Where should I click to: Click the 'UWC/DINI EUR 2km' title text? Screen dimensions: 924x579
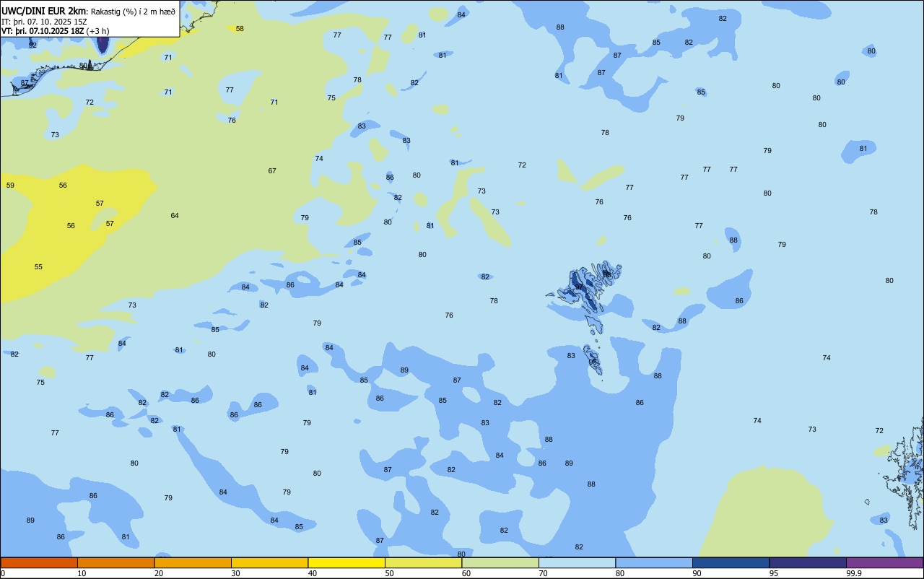pyautogui.click(x=44, y=11)
